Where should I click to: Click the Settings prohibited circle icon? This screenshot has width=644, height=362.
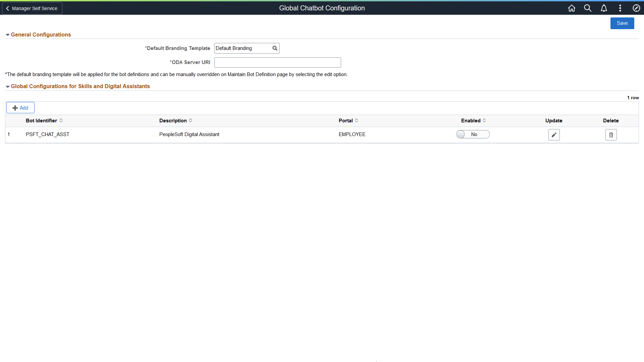(x=637, y=8)
